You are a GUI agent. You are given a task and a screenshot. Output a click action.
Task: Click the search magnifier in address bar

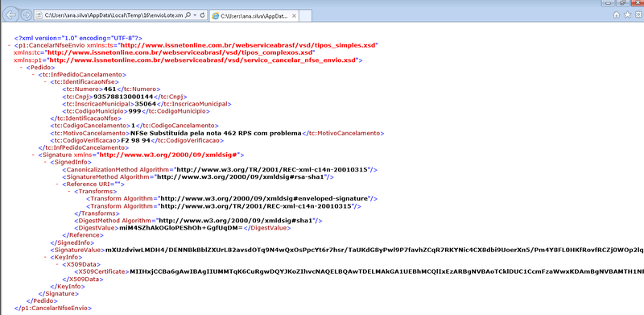coord(188,15)
